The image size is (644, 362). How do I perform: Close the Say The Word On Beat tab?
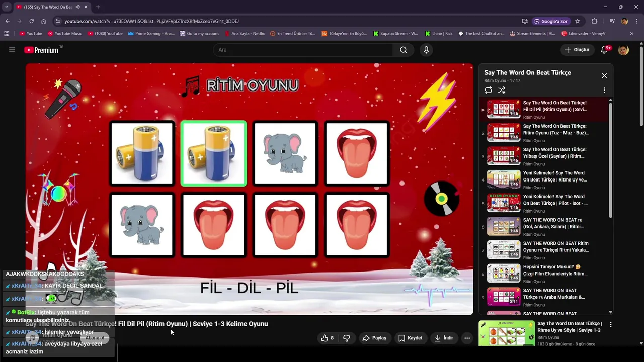click(x=86, y=7)
